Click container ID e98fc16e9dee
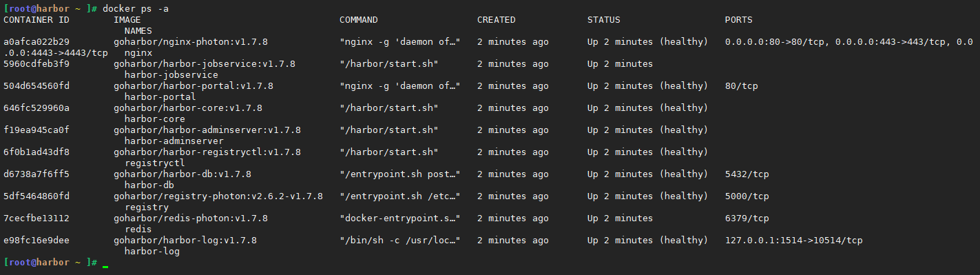980x275 pixels. 37,241
